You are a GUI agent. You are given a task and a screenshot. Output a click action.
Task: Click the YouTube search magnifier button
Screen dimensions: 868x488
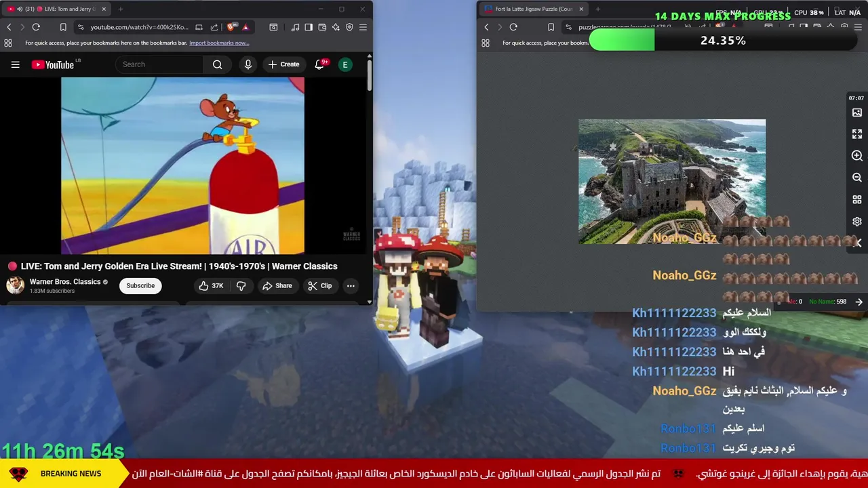[x=217, y=64]
